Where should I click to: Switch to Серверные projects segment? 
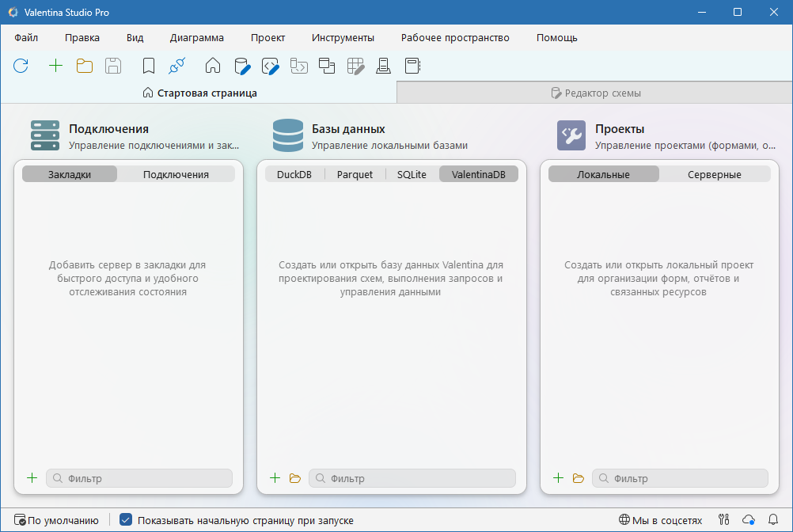(715, 174)
